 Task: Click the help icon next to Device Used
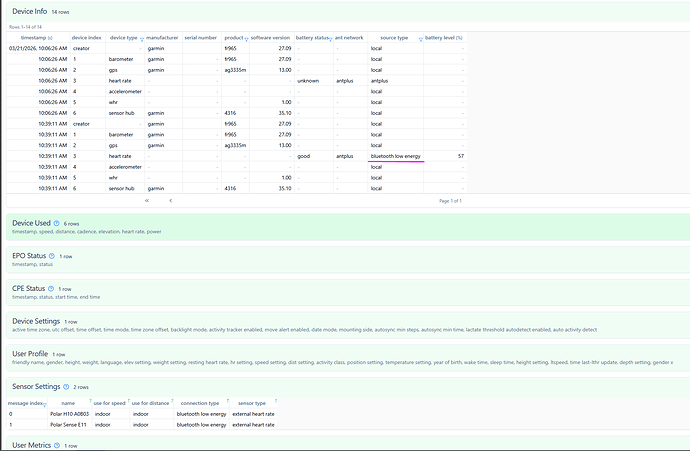point(56,223)
